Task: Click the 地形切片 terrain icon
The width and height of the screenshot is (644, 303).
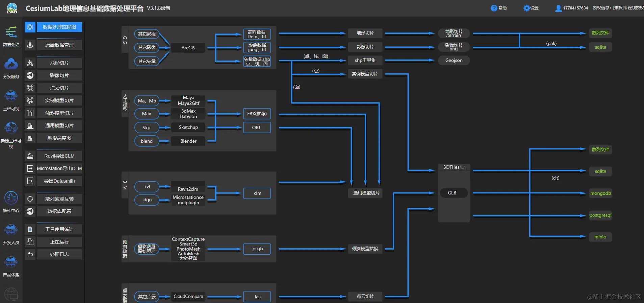Action: point(30,63)
